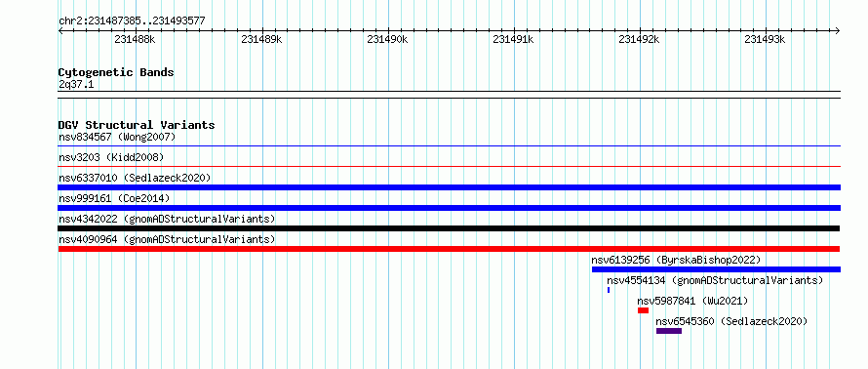Click the 231489k ruler tick label

261,39
